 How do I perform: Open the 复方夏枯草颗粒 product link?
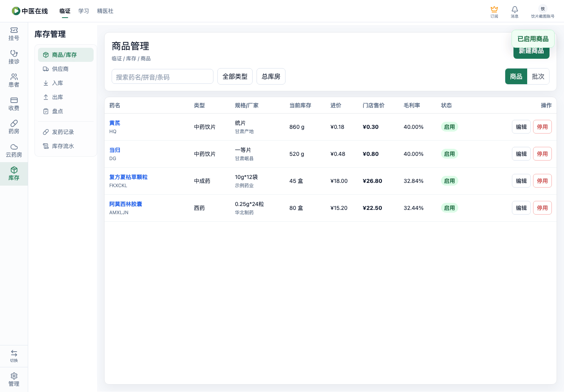click(128, 177)
